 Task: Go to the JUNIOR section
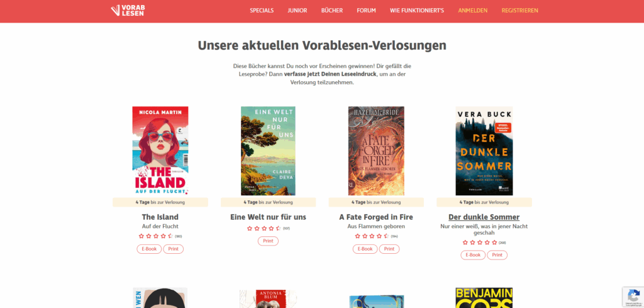tap(297, 11)
